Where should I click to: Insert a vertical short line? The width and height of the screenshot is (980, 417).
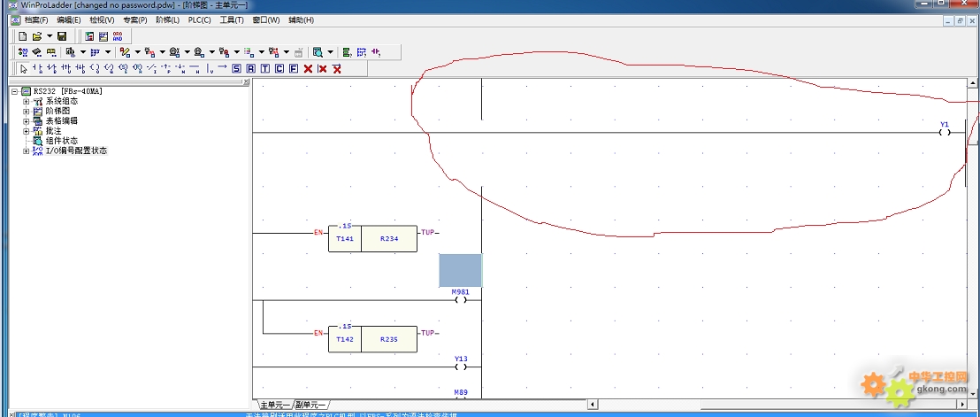pos(210,69)
